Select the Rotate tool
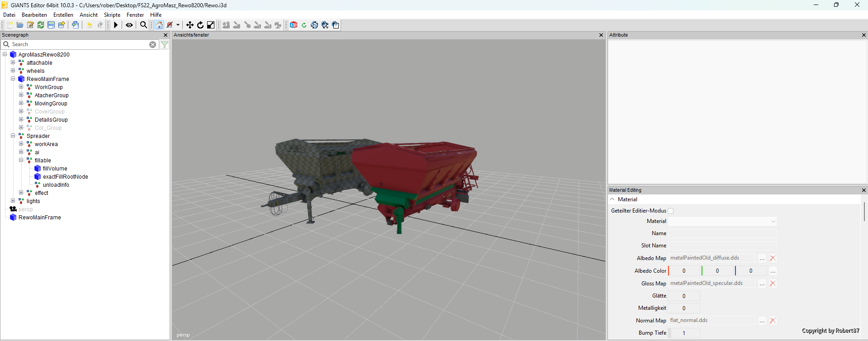Image resolution: width=868 pixels, height=341 pixels. 200,25
